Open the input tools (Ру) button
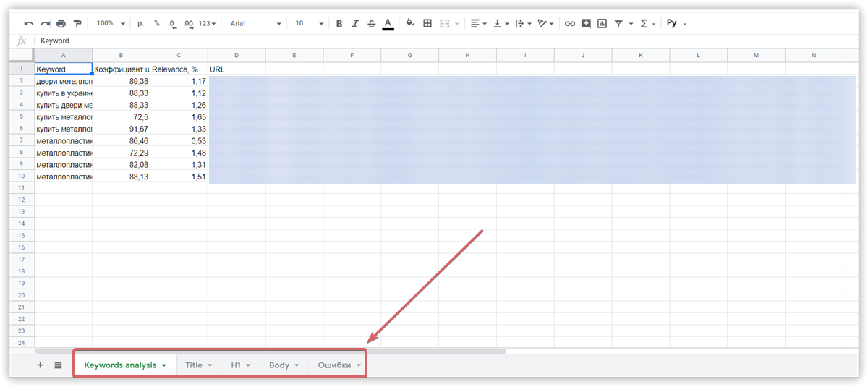The width and height of the screenshot is (868, 387). [671, 23]
